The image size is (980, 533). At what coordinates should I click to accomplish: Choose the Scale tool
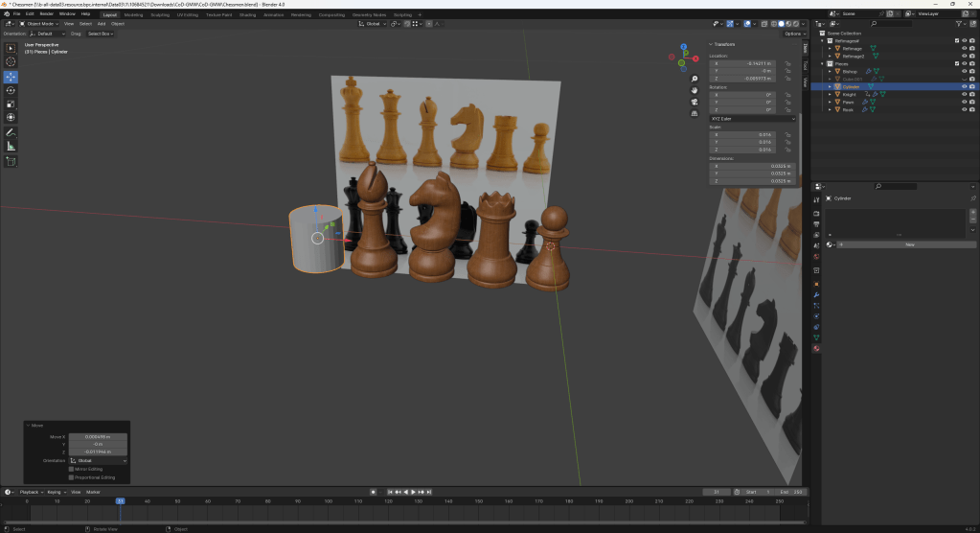click(11, 104)
